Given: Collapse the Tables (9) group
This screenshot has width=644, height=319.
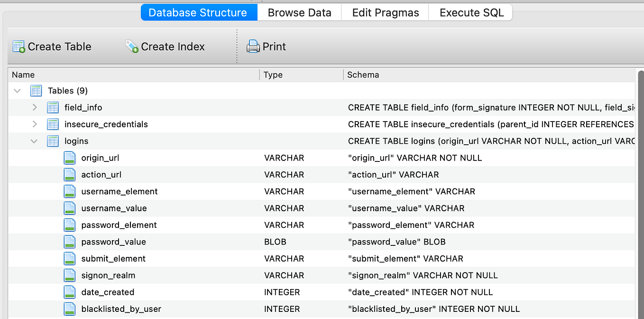Looking at the screenshot, I should (x=17, y=90).
